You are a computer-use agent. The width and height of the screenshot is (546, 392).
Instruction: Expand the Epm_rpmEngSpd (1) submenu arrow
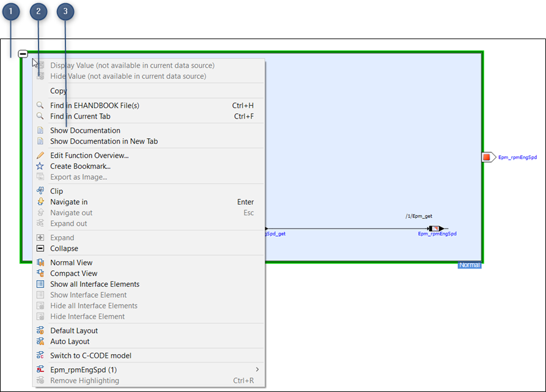[257, 369]
